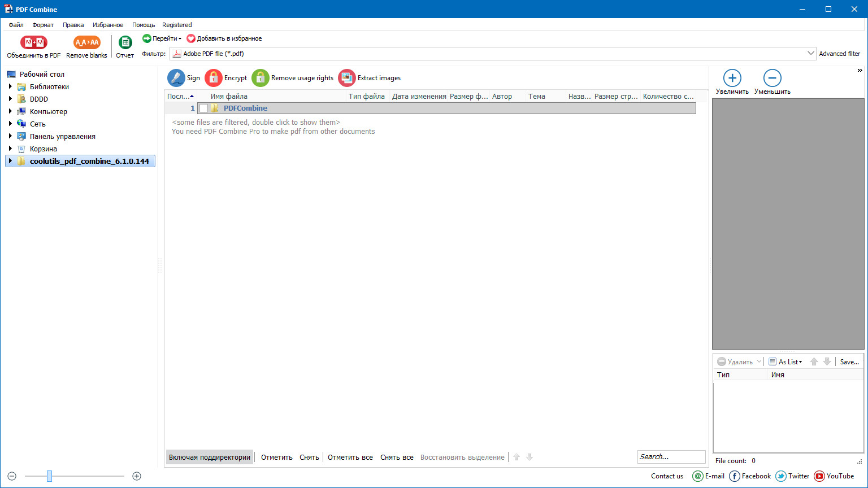Image resolution: width=868 pixels, height=488 pixels.
Task: Expand the Сеть tree node
Action: (10, 124)
